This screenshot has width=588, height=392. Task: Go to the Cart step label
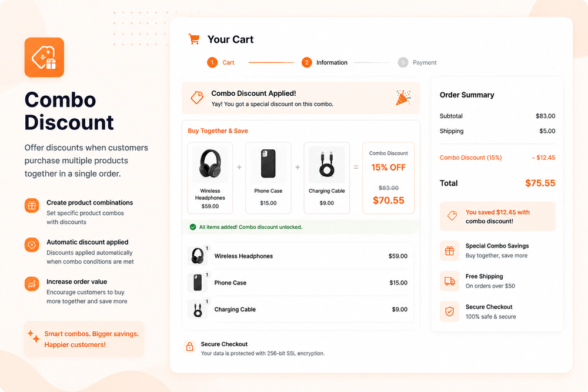[x=228, y=62]
